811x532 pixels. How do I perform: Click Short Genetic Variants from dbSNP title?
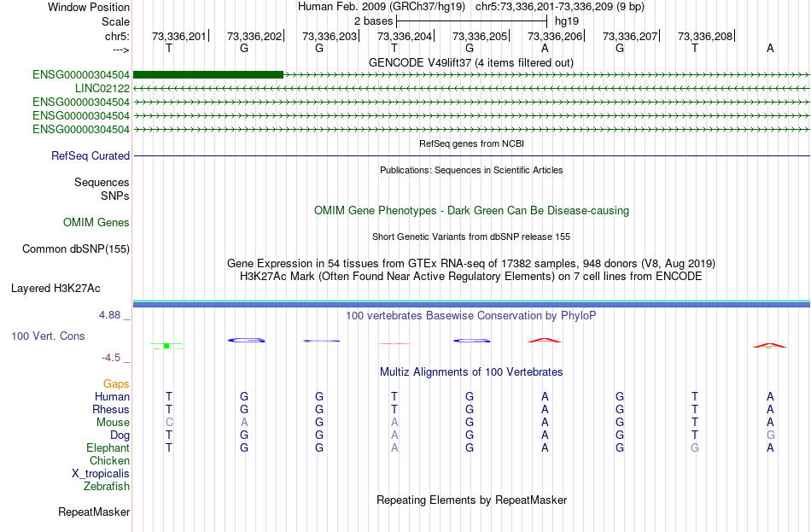pyautogui.click(x=471, y=237)
